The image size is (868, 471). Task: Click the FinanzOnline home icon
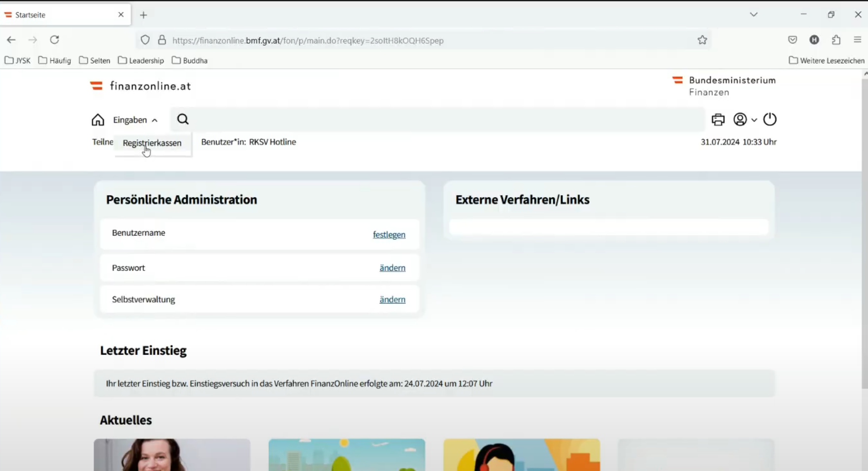pos(98,120)
